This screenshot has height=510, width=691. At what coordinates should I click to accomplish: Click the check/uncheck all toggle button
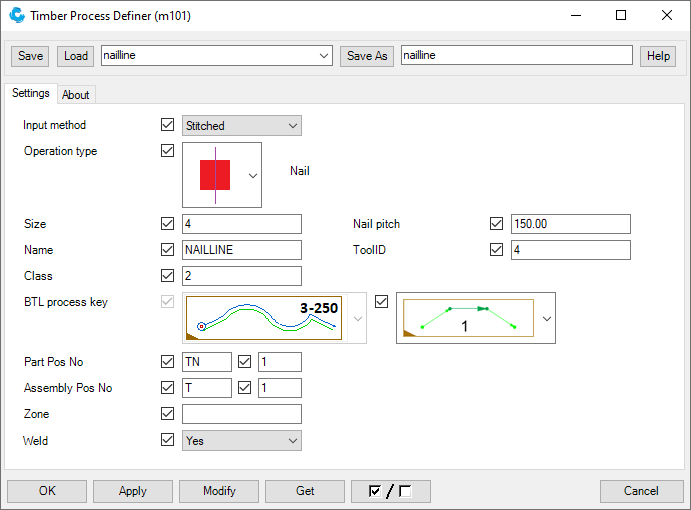[391, 491]
